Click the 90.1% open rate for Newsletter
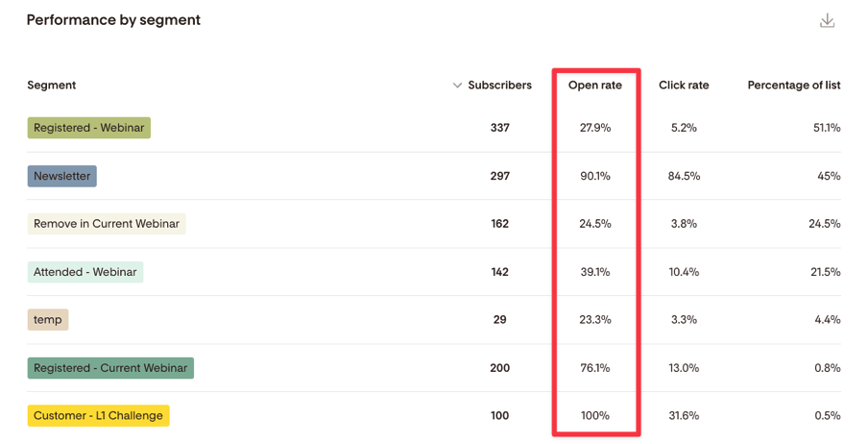This screenshot has height=444, width=868. pos(595,176)
